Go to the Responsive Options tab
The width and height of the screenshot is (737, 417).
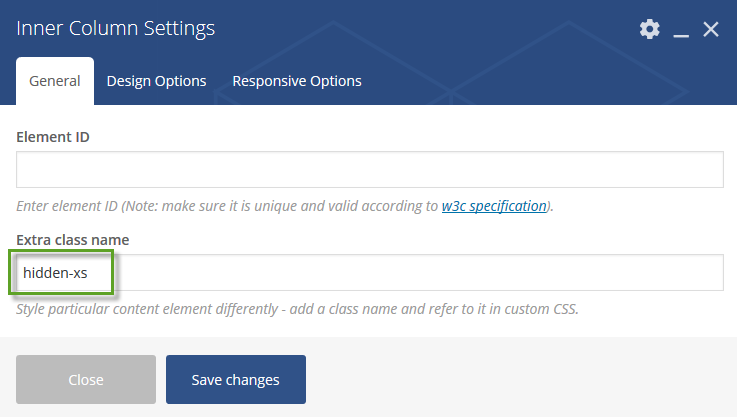click(x=297, y=81)
